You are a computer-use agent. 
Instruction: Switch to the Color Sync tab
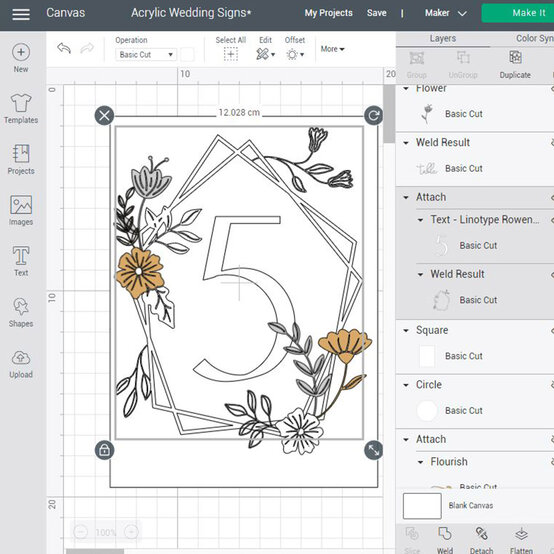tap(534, 38)
